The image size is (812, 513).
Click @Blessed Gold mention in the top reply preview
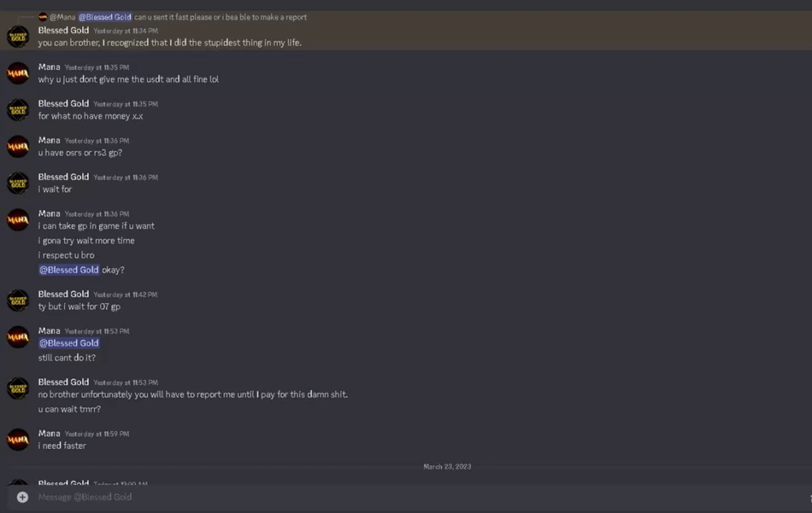click(x=105, y=17)
